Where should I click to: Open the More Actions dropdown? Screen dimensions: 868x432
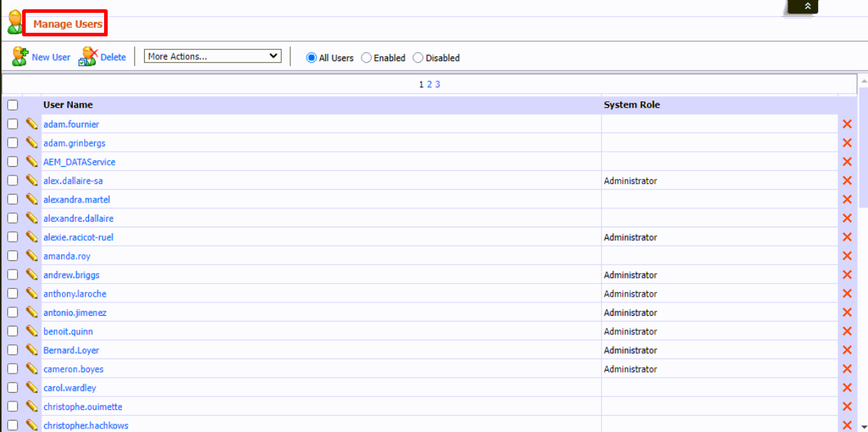[213, 56]
